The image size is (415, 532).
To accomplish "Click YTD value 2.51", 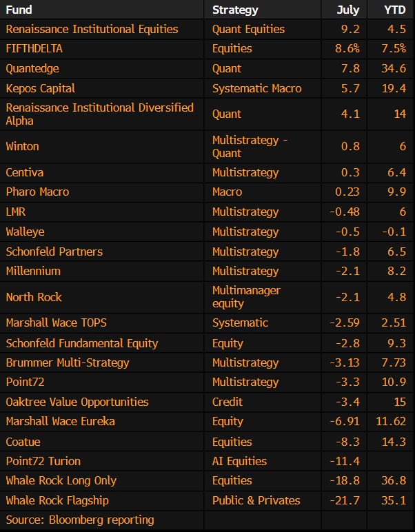I will click(394, 323).
